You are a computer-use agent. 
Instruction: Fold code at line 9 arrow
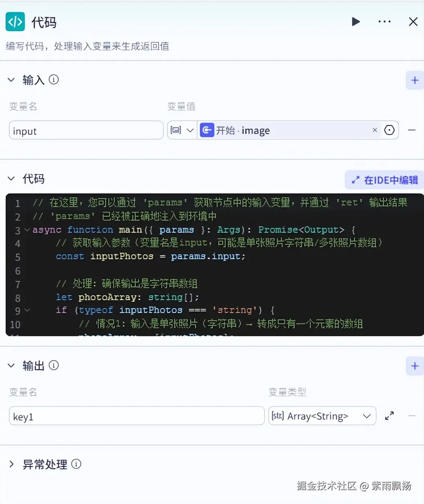click(27, 310)
